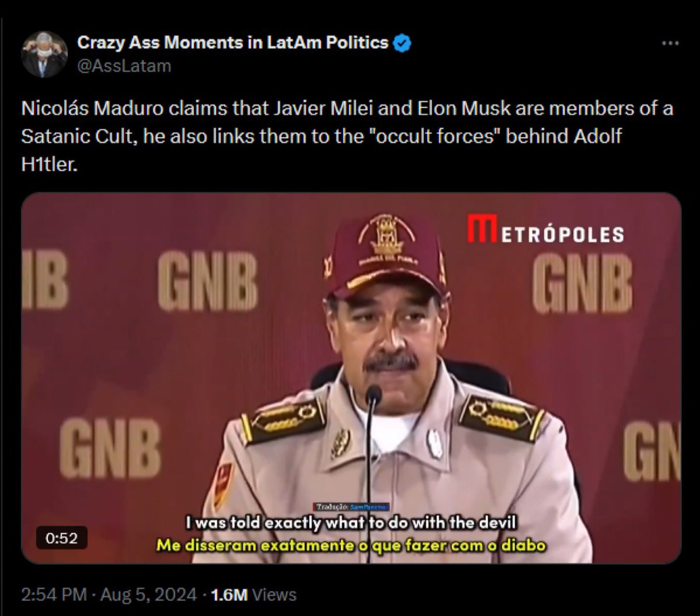Image resolution: width=700 pixels, height=616 pixels.
Task: Open the @AssLatam handle link
Action: (124, 66)
